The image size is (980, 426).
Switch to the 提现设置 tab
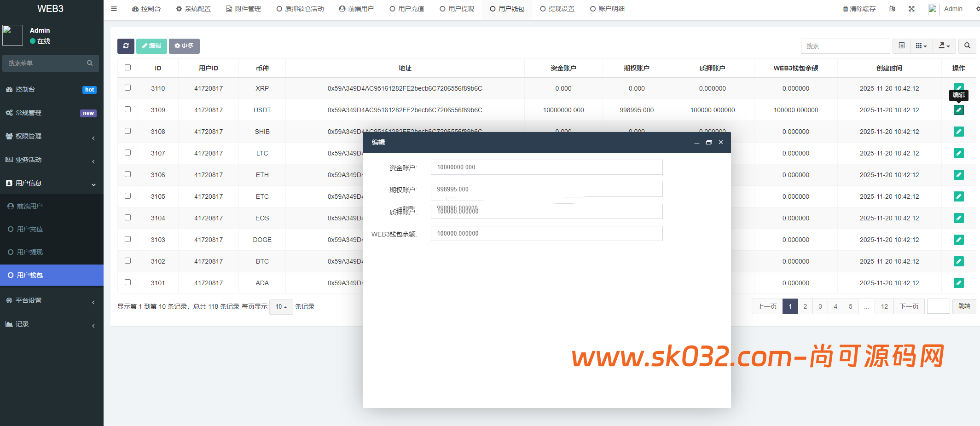pos(557,8)
